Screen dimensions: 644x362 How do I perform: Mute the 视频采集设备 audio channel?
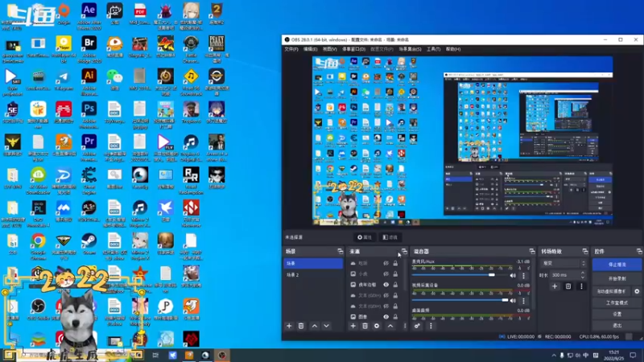(x=513, y=300)
